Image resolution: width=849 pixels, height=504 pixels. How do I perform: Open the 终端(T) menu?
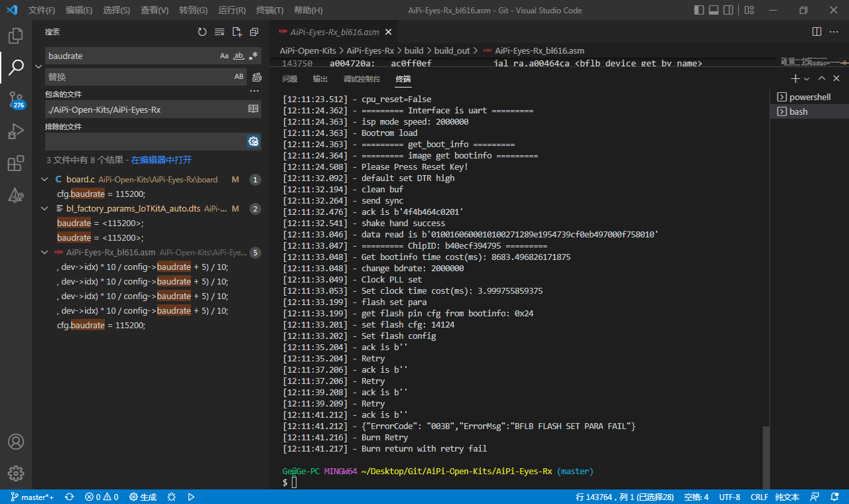click(x=270, y=11)
